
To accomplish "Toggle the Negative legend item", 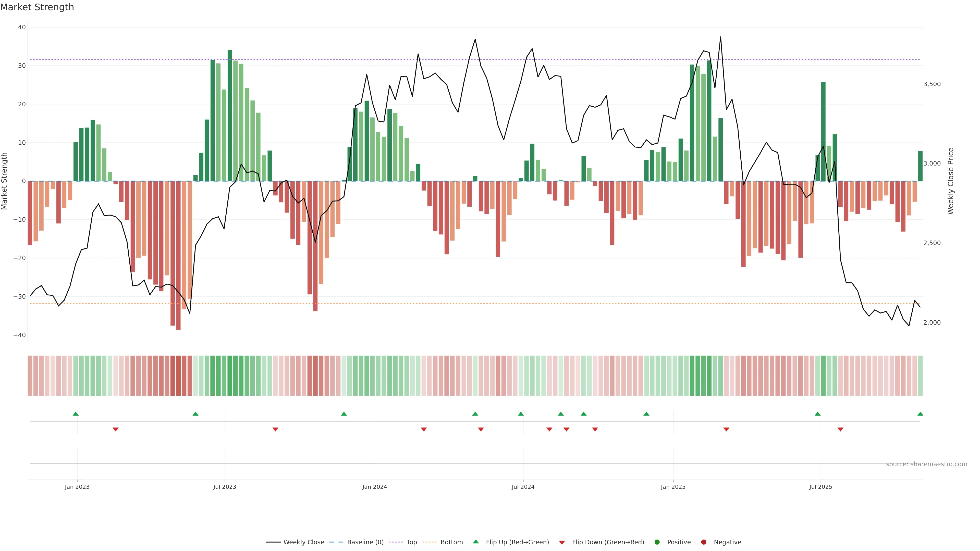I will (x=727, y=542).
